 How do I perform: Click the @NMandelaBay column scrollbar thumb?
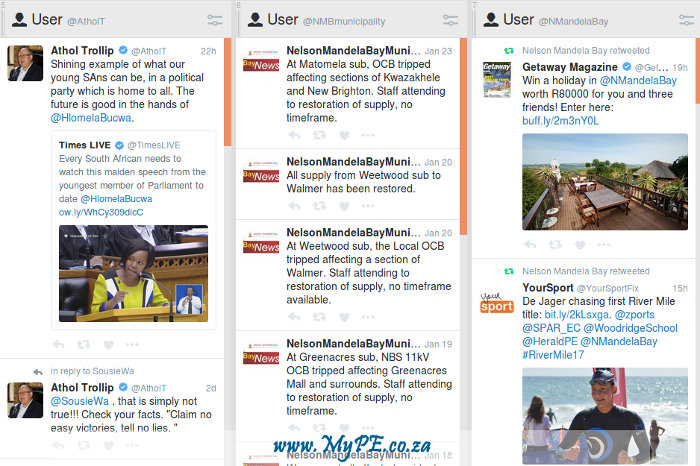698,71
